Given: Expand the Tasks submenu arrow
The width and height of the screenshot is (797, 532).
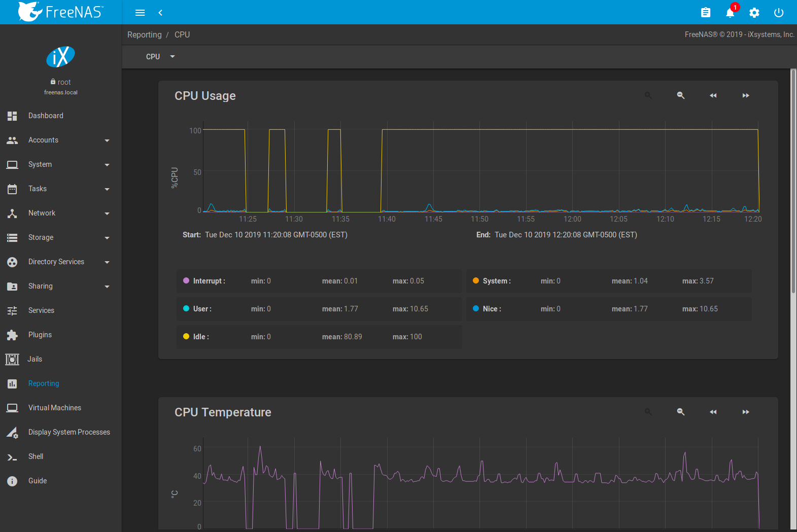Looking at the screenshot, I should pyautogui.click(x=107, y=189).
